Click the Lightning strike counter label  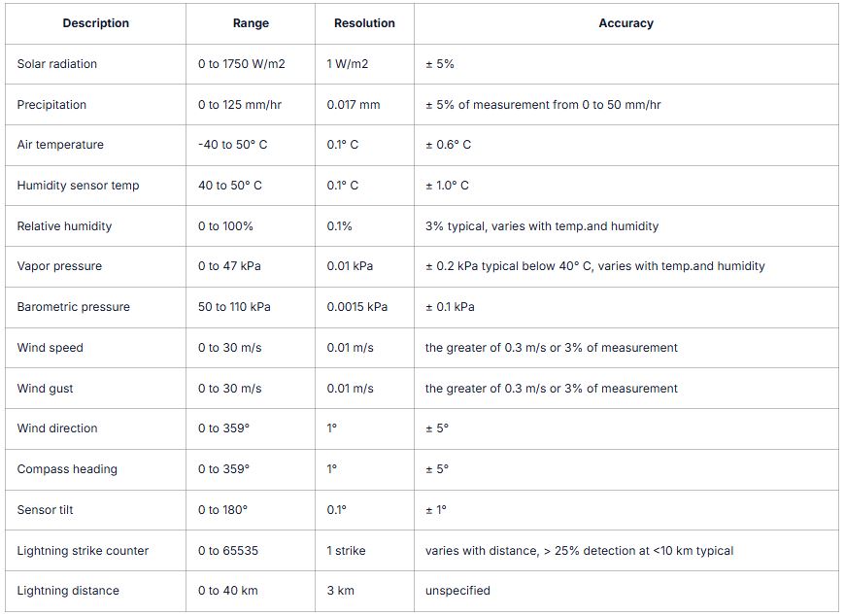point(83,551)
